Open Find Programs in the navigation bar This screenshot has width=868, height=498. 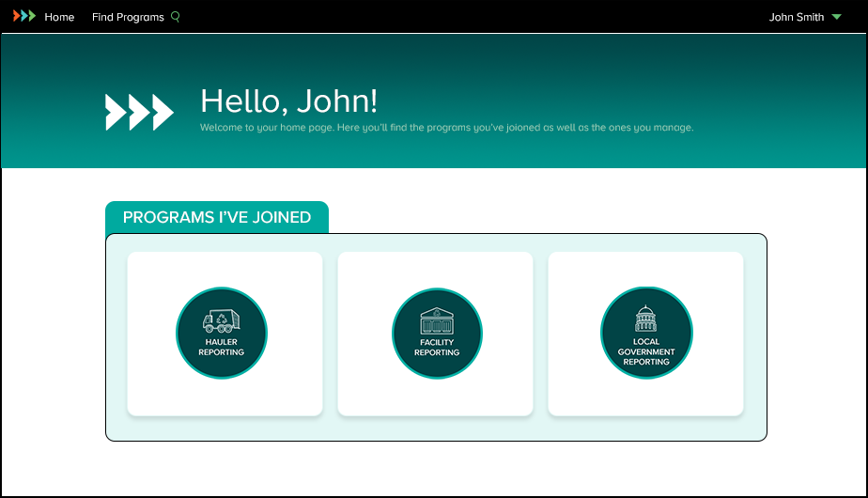click(x=128, y=17)
